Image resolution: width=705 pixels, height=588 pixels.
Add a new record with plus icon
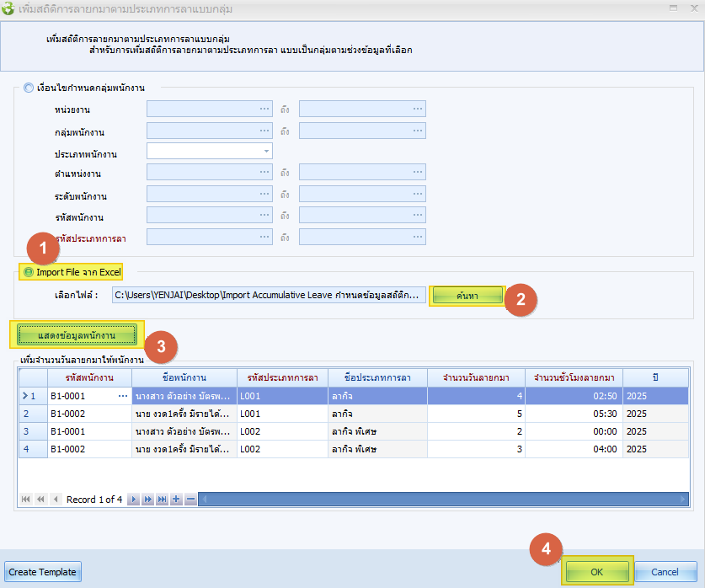click(176, 500)
